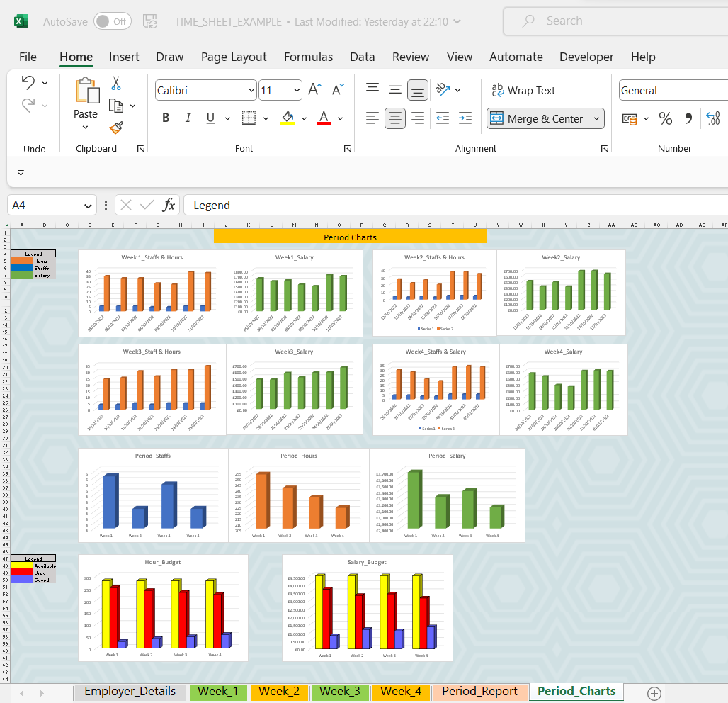Apply Percent number style

tap(665, 118)
